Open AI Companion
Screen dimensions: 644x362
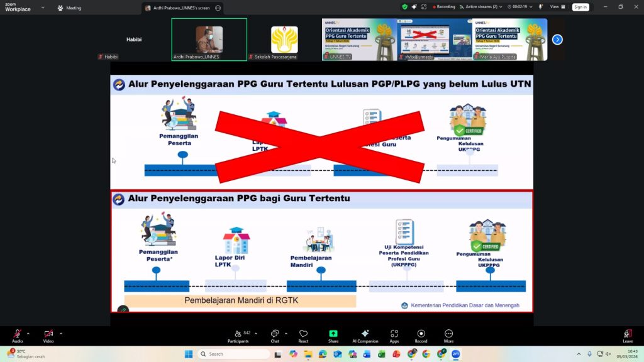[365, 334]
